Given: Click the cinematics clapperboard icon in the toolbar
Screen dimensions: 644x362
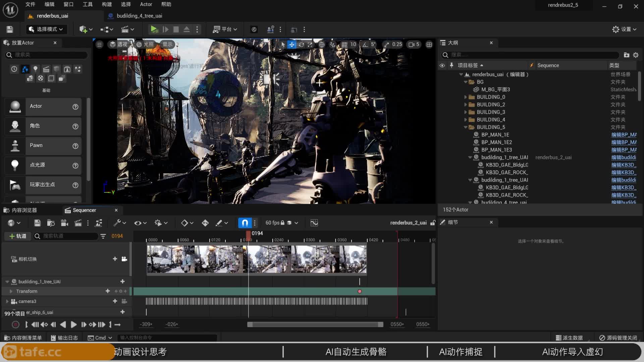Looking at the screenshot, I should [x=125, y=29].
